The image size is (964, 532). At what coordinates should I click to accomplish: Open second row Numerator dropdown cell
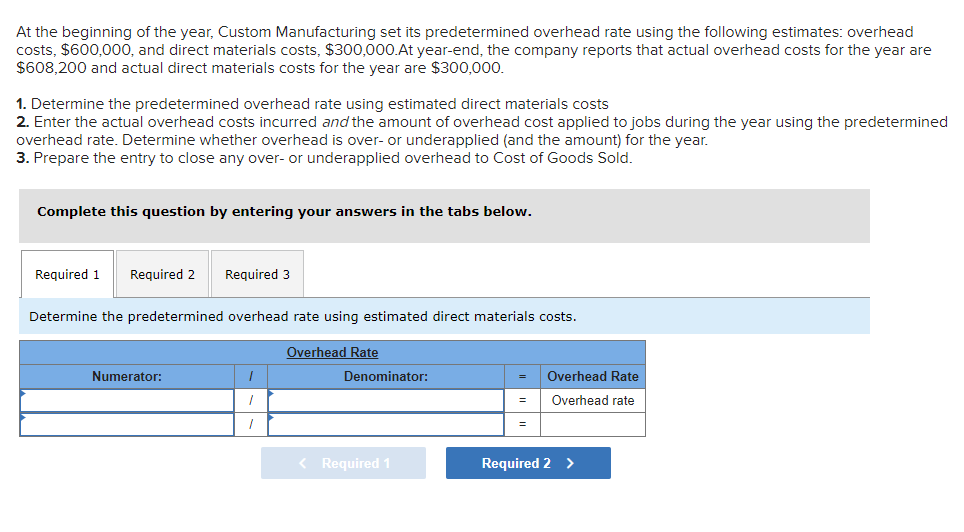click(x=127, y=424)
